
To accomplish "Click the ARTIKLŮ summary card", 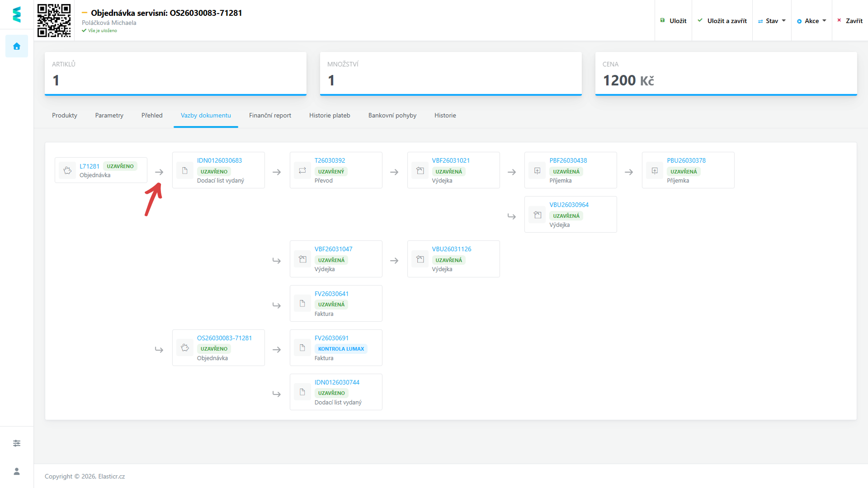I will pyautogui.click(x=175, y=74).
